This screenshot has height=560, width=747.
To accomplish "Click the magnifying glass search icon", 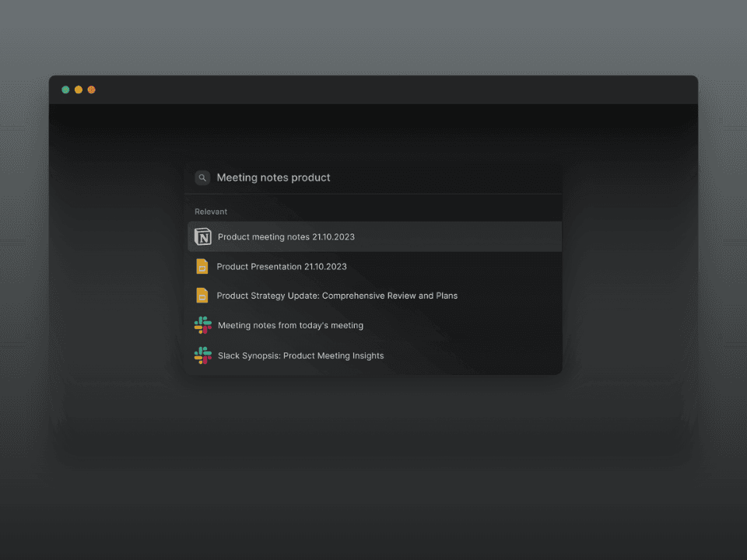I will pyautogui.click(x=202, y=177).
